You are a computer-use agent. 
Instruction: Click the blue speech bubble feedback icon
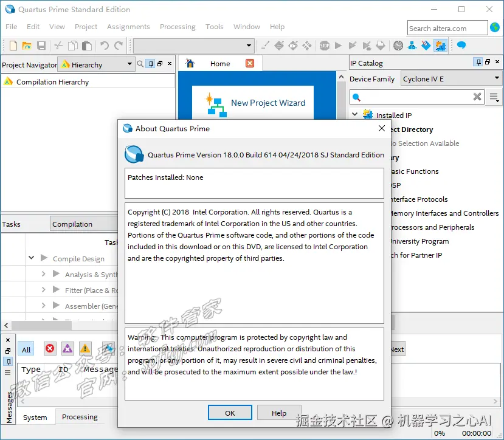(461, 46)
